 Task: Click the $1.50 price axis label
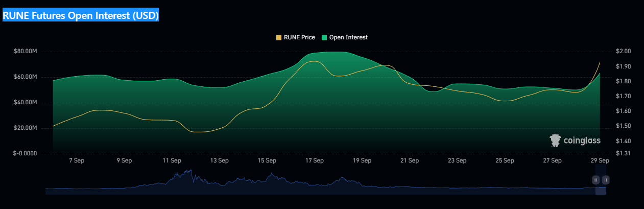point(625,126)
